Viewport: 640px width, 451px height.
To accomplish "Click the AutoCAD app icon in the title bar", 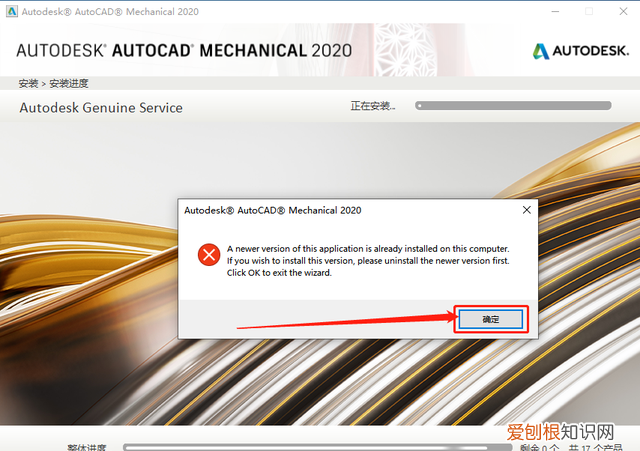I will tap(11, 11).
